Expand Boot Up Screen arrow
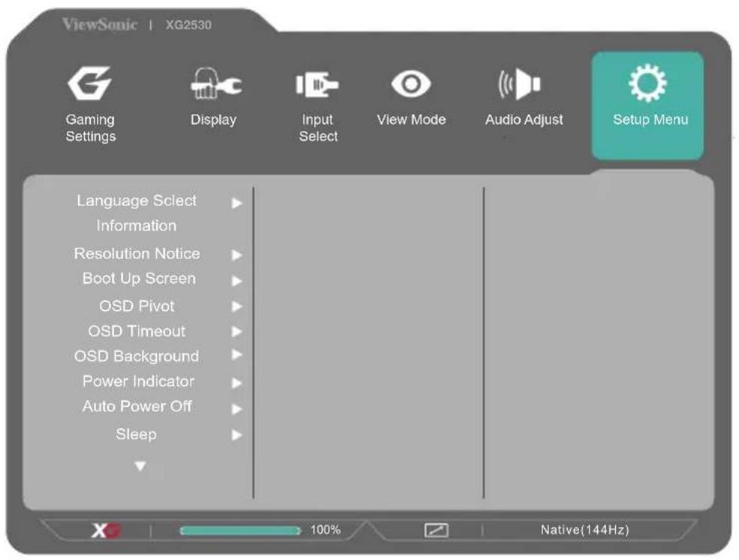739x560 pixels. [x=237, y=281]
